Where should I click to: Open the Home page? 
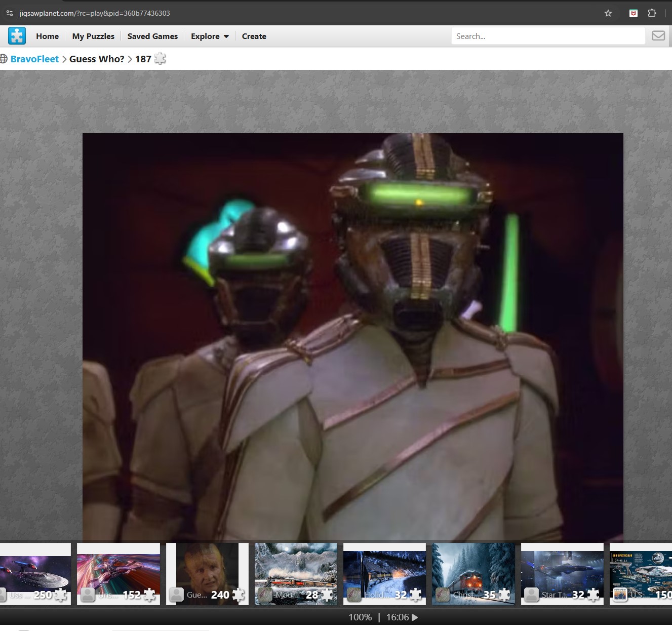pos(47,36)
